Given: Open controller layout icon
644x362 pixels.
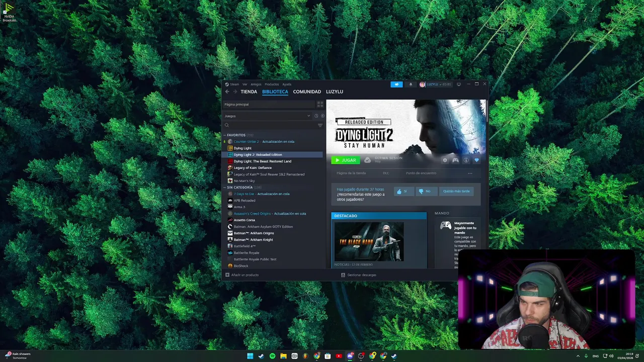Looking at the screenshot, I should click(455, 160).
